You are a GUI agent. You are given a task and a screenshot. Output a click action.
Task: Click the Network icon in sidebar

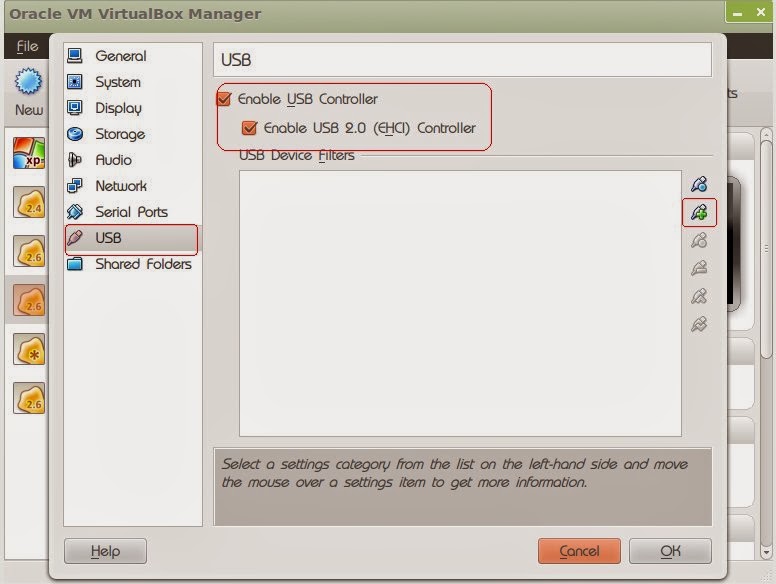(x=75, y=186)
